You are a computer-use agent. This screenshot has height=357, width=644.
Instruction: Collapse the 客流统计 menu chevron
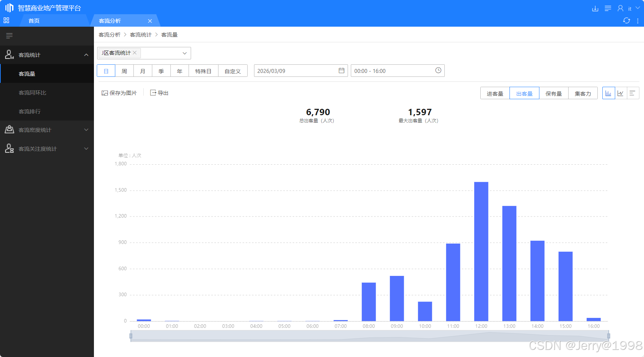click(x=86, y=55)
